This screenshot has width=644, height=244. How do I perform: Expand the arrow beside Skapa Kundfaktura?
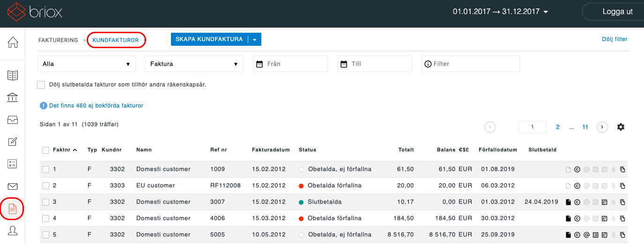pyautogui.click(x=254, y=40)
